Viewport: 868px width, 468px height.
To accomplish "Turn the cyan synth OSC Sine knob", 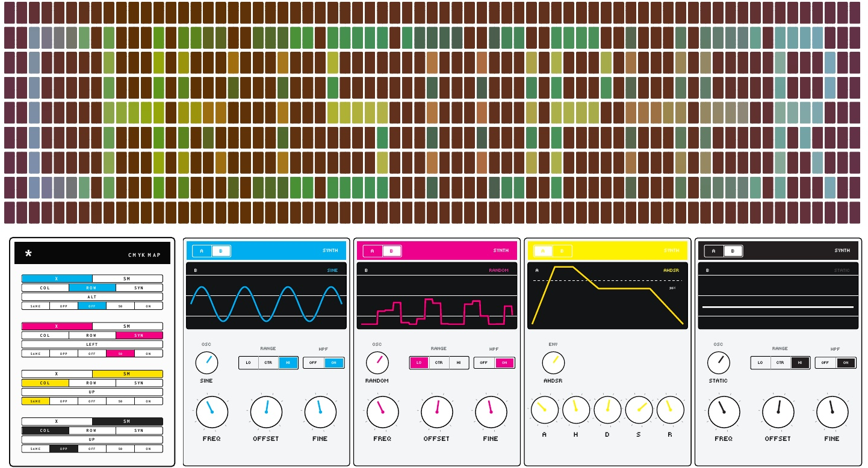I will (206, 363).
